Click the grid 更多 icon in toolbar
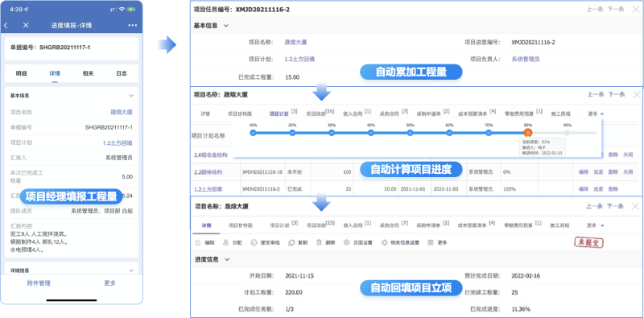Viewport: 644px width, 318px height. pyautogui.click(x=431, y=243)
